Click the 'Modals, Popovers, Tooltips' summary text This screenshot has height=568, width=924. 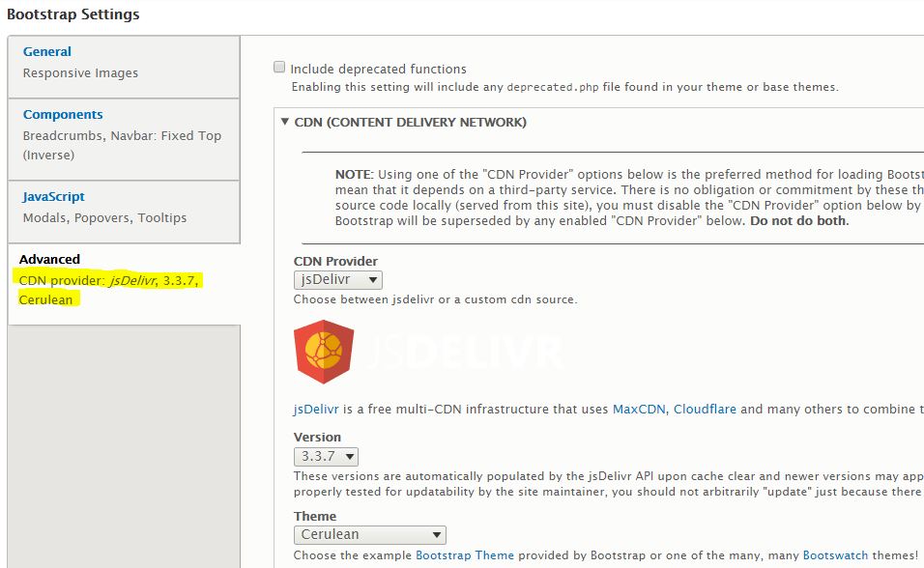click(105, 218)
